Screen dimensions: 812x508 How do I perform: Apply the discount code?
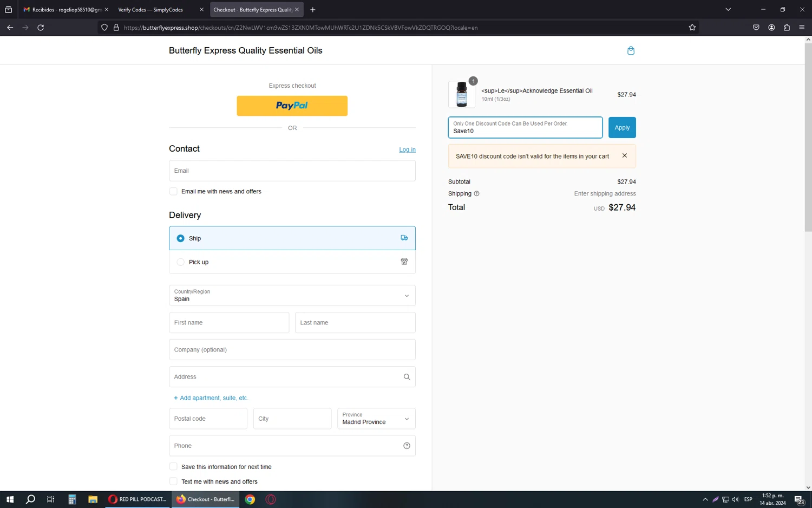[622, 127]
